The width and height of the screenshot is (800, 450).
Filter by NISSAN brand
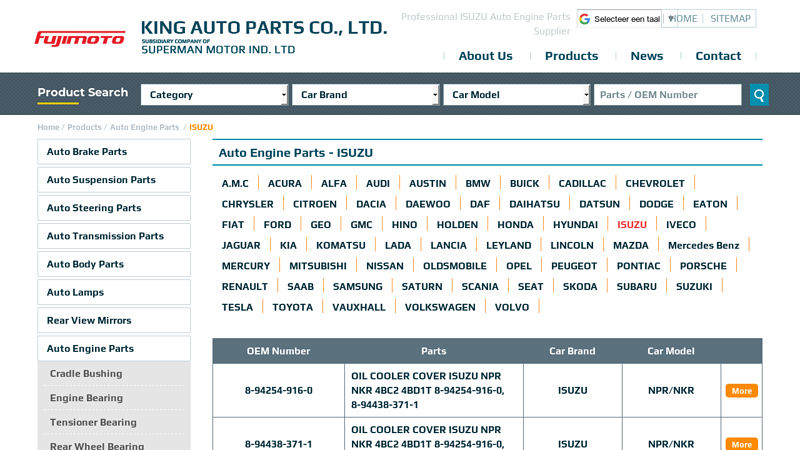[x=385, y=266]
